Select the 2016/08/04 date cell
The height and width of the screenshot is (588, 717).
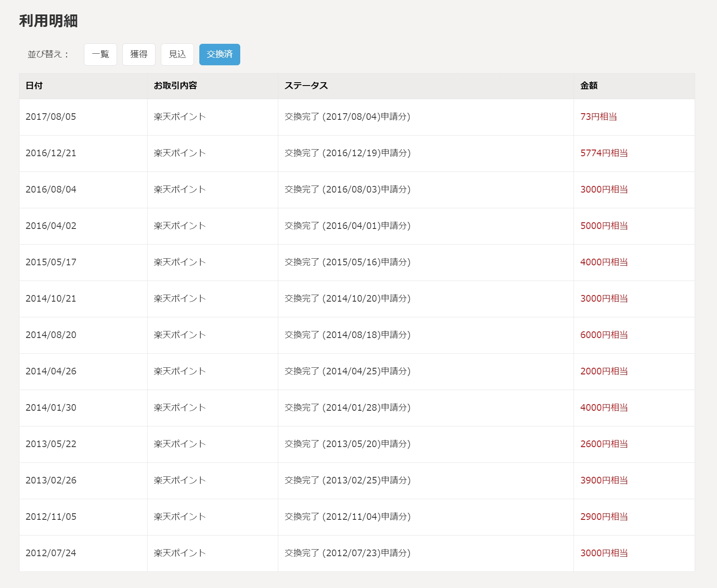point(51,190)
